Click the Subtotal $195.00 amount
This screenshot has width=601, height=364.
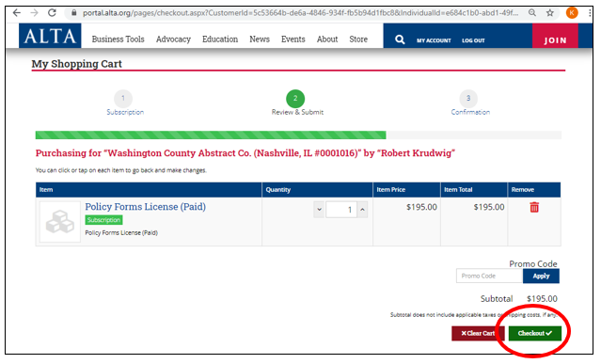pyautogui.click(x=542, y=299)
